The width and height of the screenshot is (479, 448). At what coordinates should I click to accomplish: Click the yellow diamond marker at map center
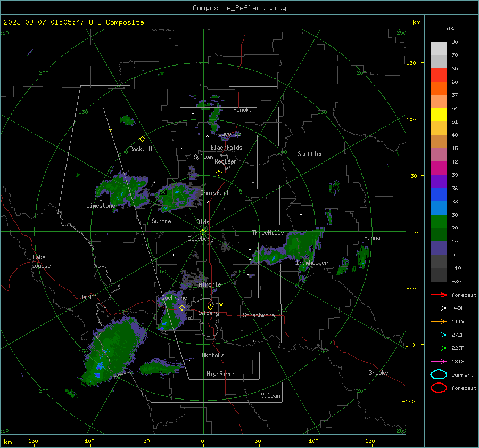203,232
